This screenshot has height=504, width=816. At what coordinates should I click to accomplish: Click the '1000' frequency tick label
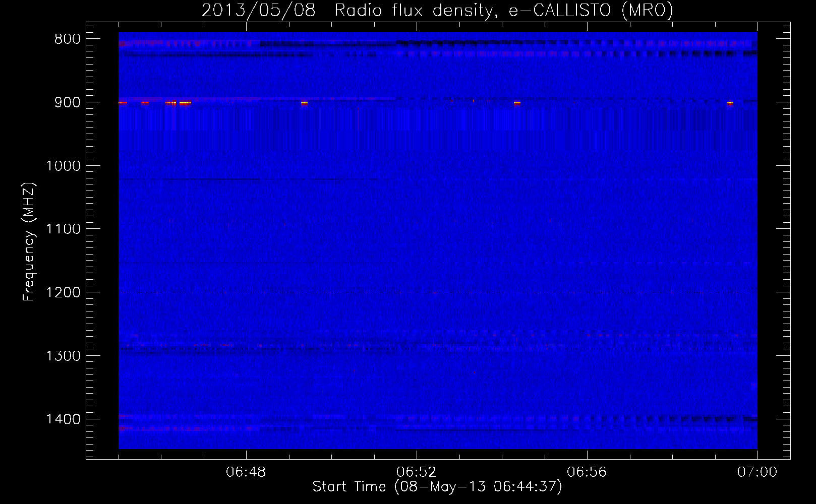pyautogui.click(x=63, y=166)
